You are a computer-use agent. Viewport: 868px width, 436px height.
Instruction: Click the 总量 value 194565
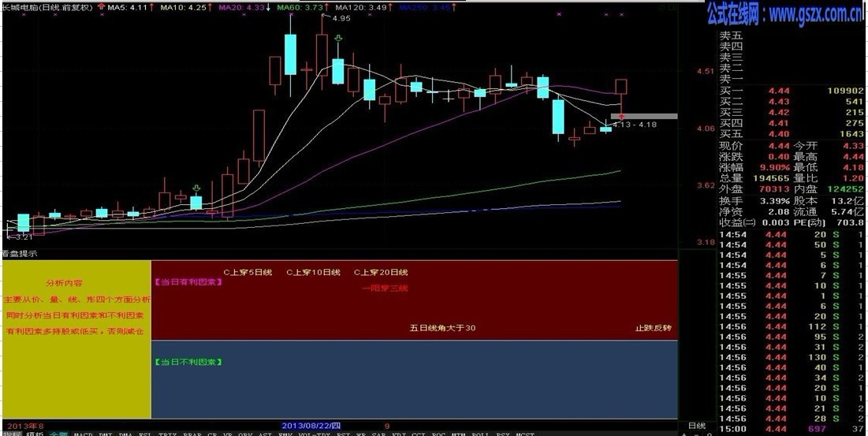coord(771,178)
